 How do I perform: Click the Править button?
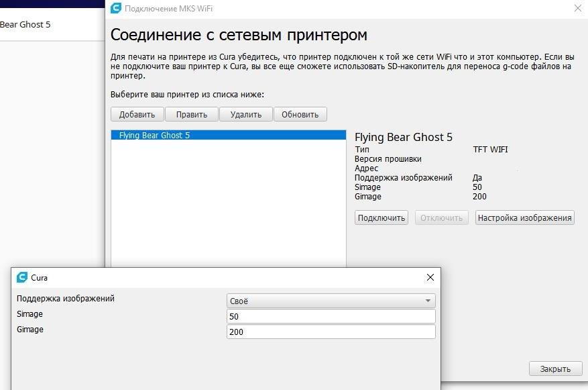[192, 115]
